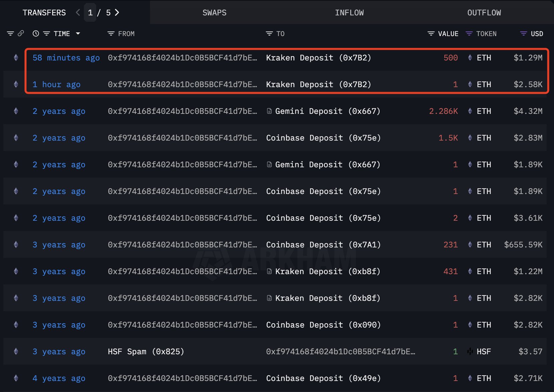Open Kraken Deposit (0x7B2) from 500 ETH row

click(318, 57)
